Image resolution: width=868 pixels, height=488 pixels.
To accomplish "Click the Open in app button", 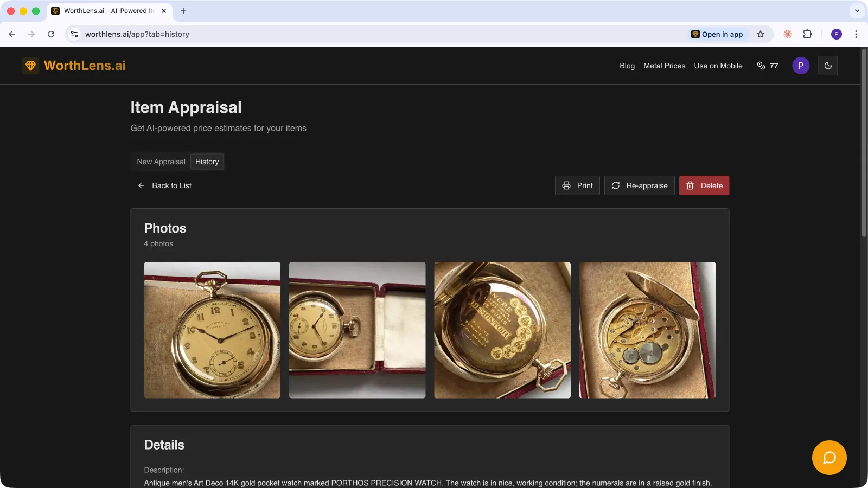I will 717,34.
